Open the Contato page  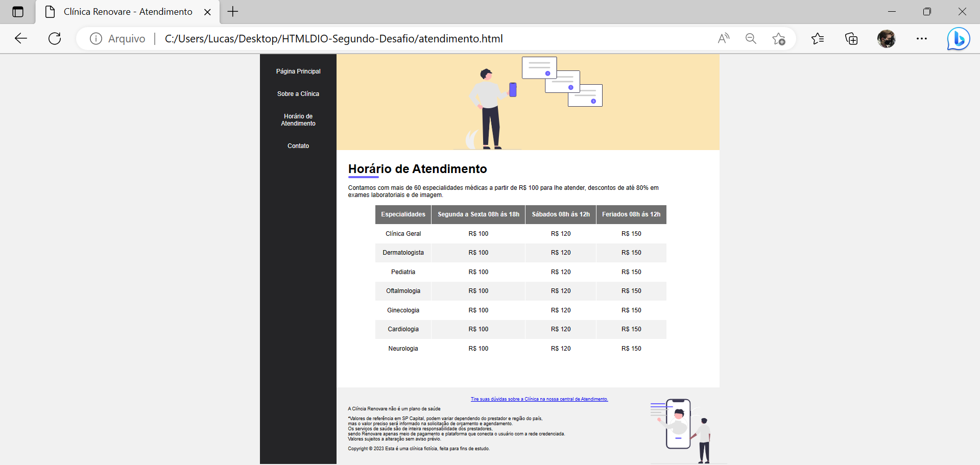tap(298, 145)
